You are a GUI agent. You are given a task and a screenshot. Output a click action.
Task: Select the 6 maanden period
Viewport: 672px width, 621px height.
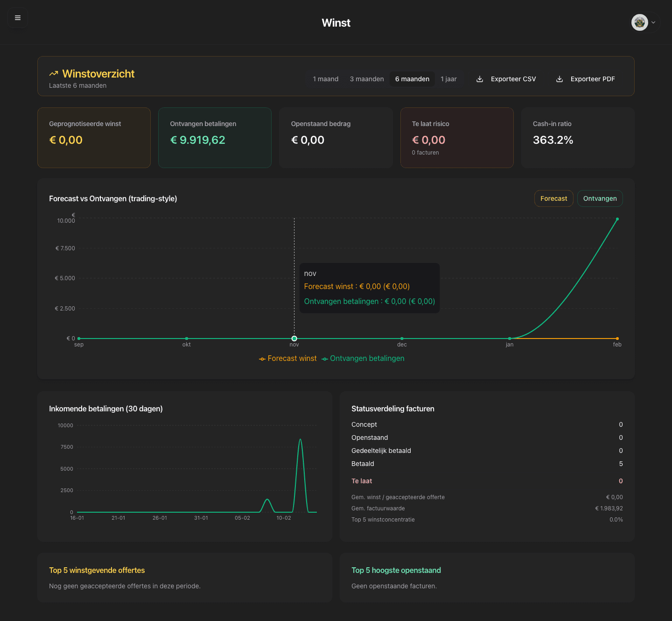click(412, 79)
